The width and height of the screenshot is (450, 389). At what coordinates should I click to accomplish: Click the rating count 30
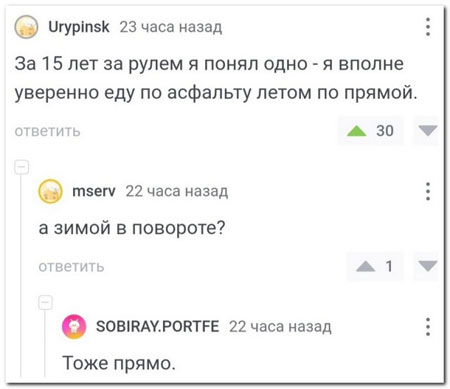385,131
